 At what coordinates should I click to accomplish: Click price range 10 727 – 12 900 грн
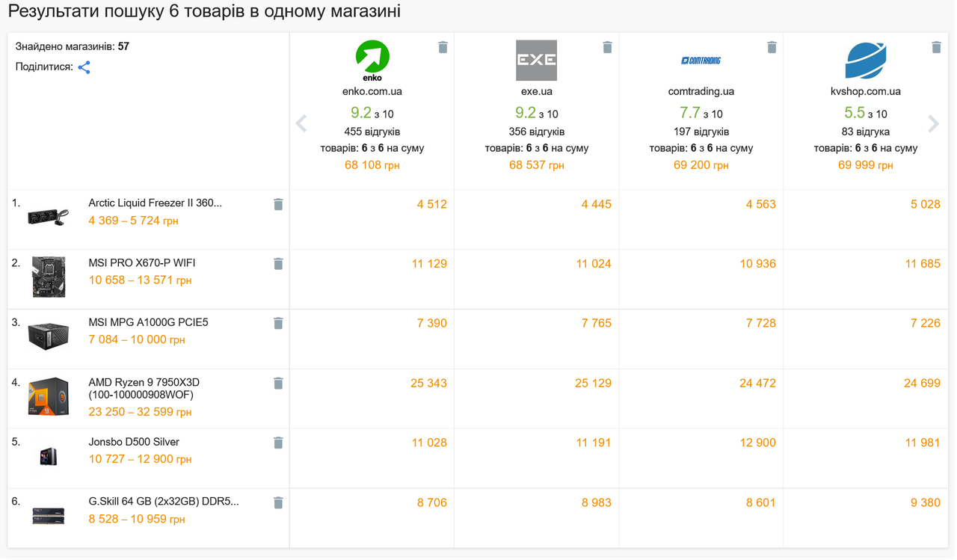[x=140, y=459]
